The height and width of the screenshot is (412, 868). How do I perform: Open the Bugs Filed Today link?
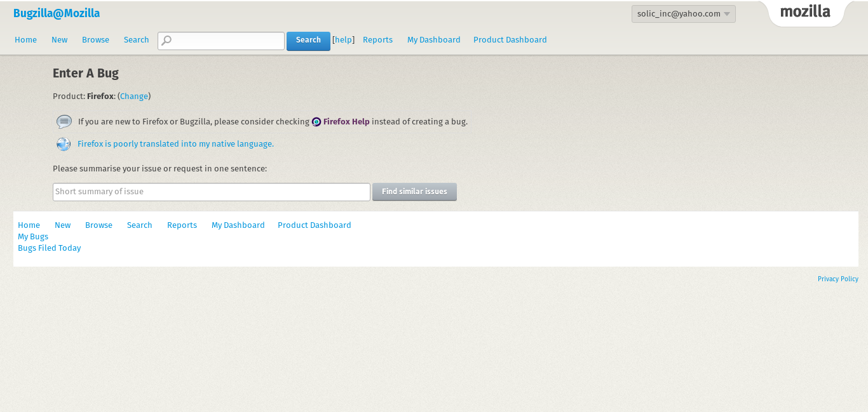coord(50,248)
